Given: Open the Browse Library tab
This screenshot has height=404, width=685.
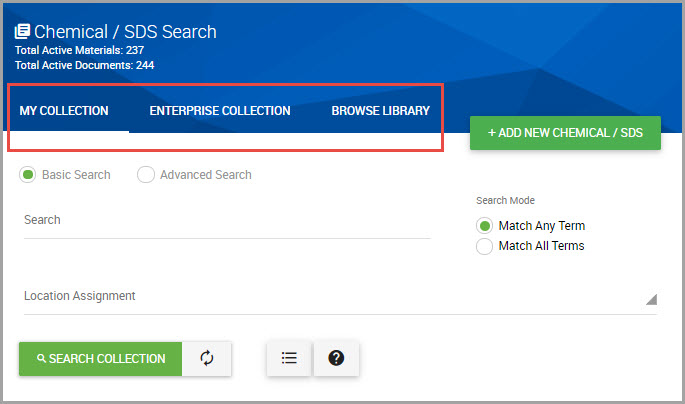Looking at the screenshot, I should click(x=381, y=111).
